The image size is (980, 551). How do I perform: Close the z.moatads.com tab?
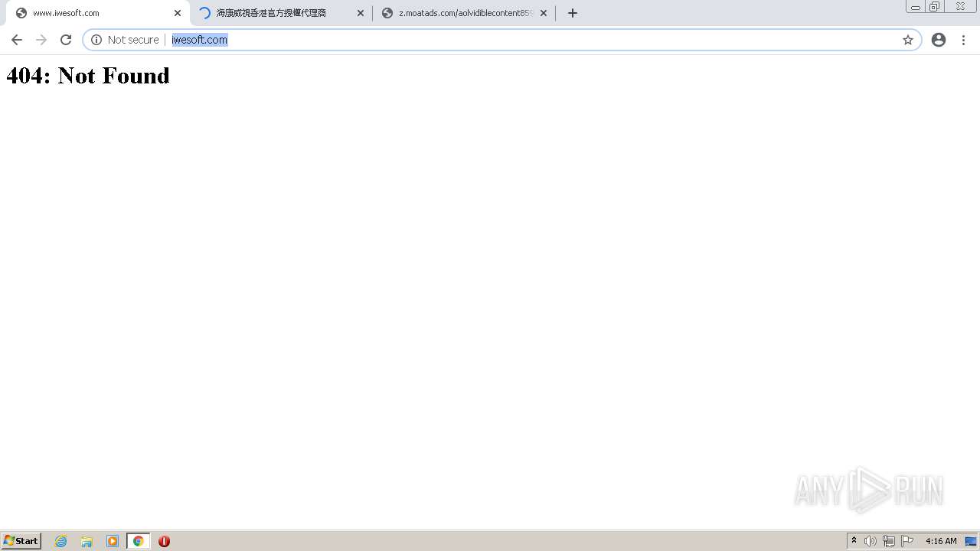(544, 13)
